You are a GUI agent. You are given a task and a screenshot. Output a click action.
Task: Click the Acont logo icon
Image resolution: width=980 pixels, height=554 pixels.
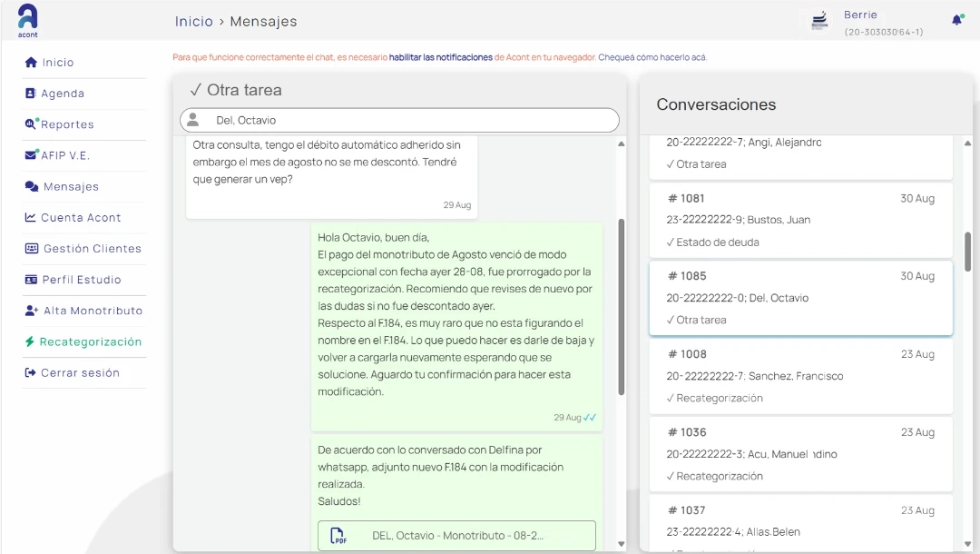[27, 17]
